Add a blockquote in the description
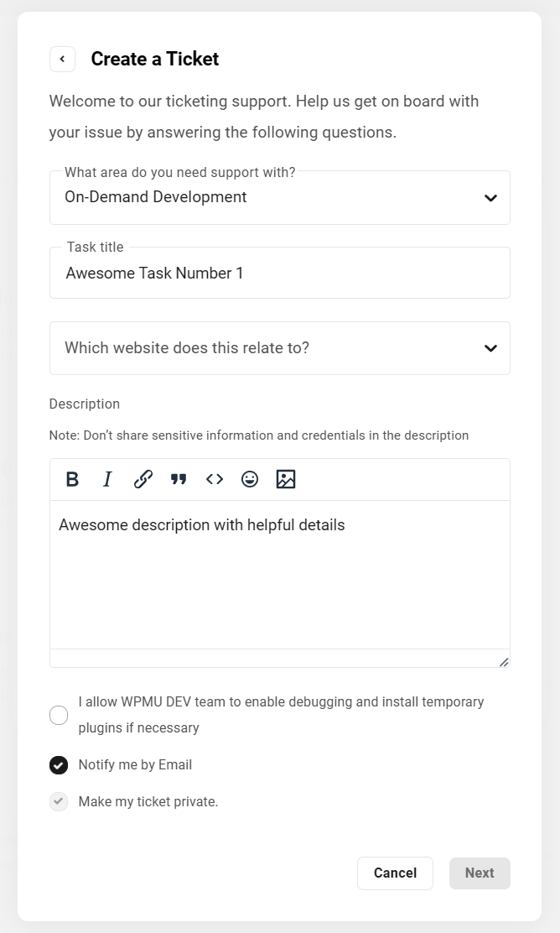Image resolution: width=560 pixels, height=933 pixels. (179, 479)
